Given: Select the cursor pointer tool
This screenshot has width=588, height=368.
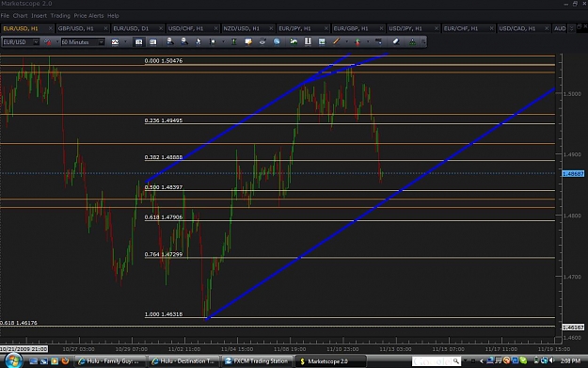Looking at the screenshot, I should coord(198,42).
